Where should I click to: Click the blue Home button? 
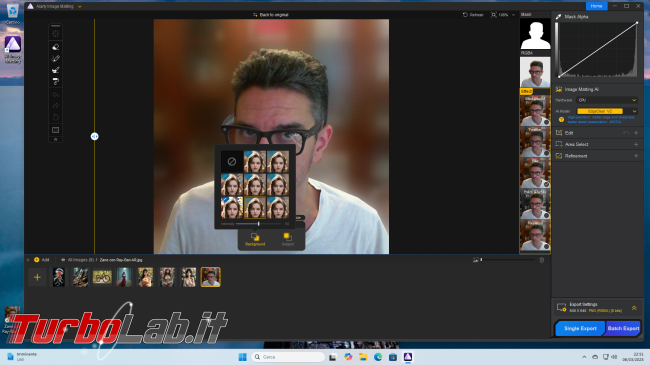[x=596, y=6]
